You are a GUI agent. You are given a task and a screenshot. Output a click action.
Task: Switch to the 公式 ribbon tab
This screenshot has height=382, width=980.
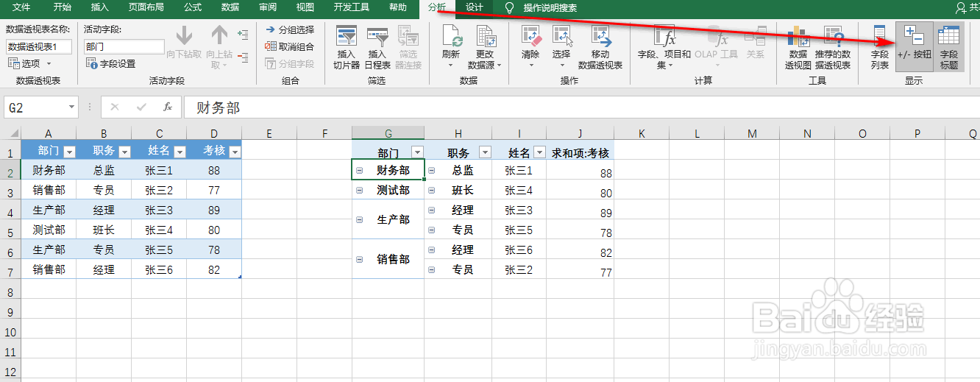193,7
